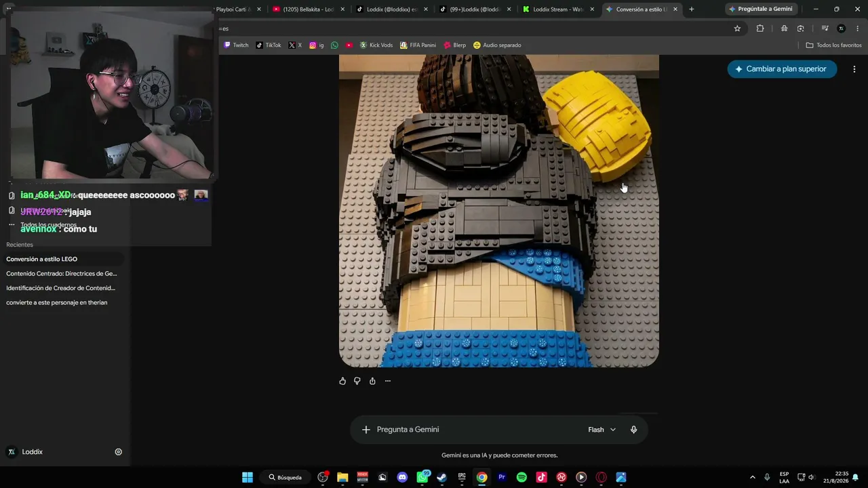Open a new browser tab
Viewport: 868px width, 488px height.
692,9
